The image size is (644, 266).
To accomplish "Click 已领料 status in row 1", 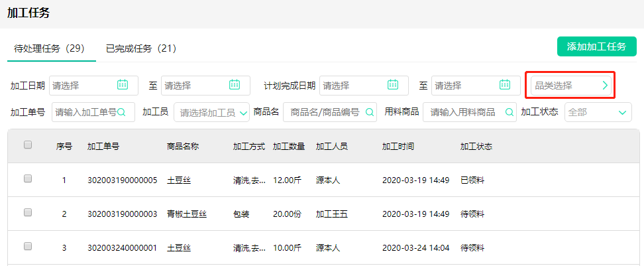I will coord(472,180).
